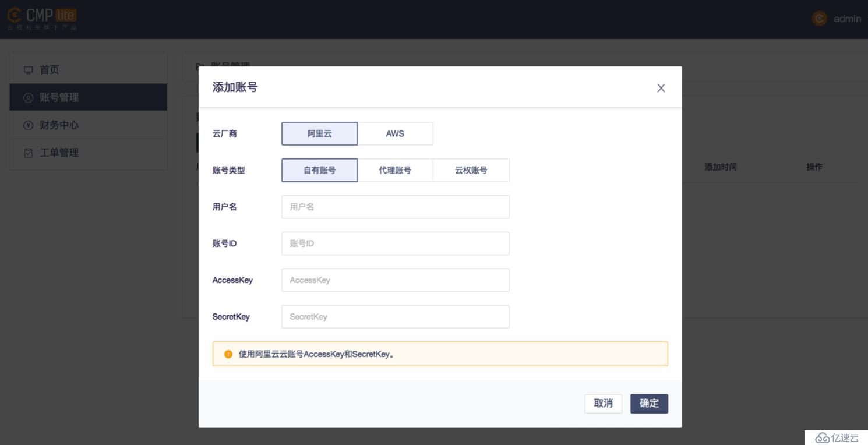
Task: Focus the AccessKey input field
Action: click(395, 280)
